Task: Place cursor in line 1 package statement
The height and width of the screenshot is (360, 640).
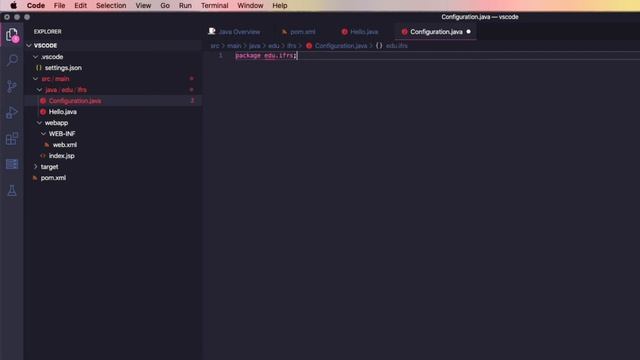Action: point(266,56)
